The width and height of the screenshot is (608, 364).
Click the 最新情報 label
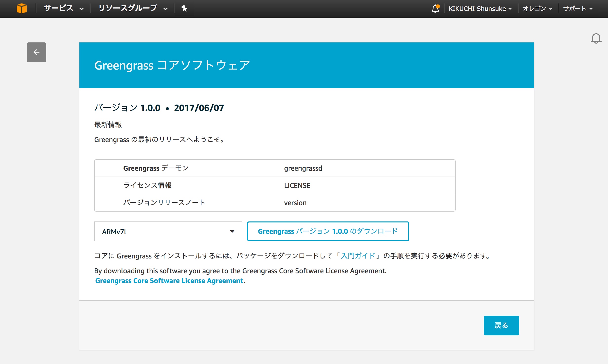point(108,125)
